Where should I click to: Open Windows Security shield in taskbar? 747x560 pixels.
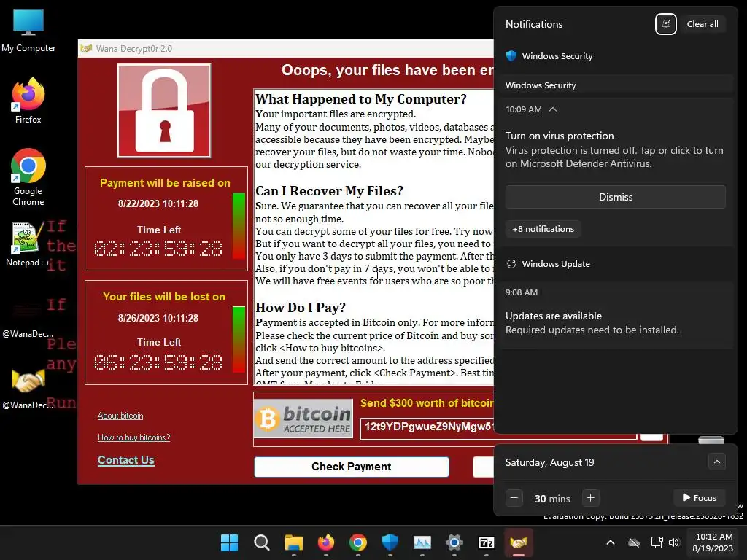click(390, 542)
